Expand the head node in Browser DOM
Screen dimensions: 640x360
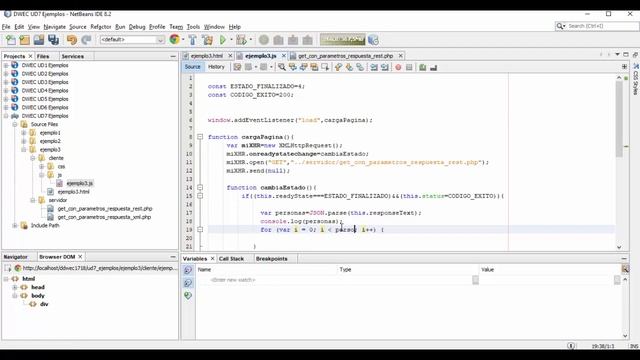click(15, 287)
